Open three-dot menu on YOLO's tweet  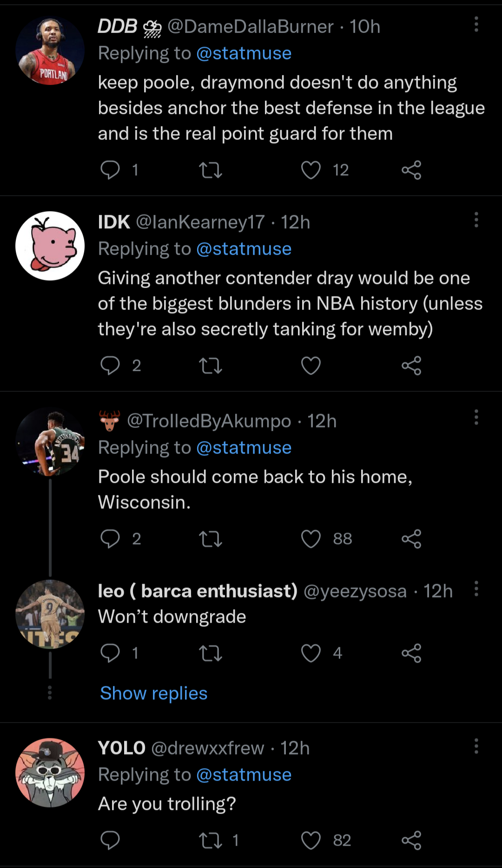coord(476,746)
